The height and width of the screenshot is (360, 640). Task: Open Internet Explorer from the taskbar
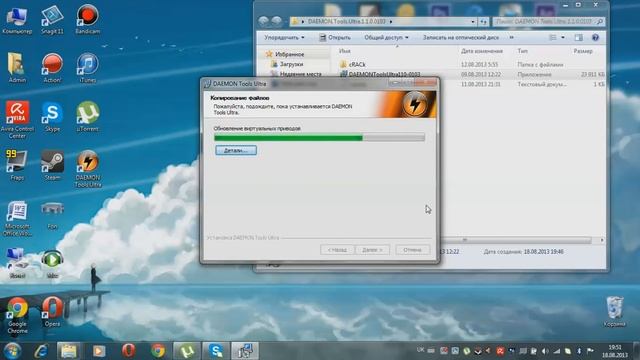click(41, 351)
